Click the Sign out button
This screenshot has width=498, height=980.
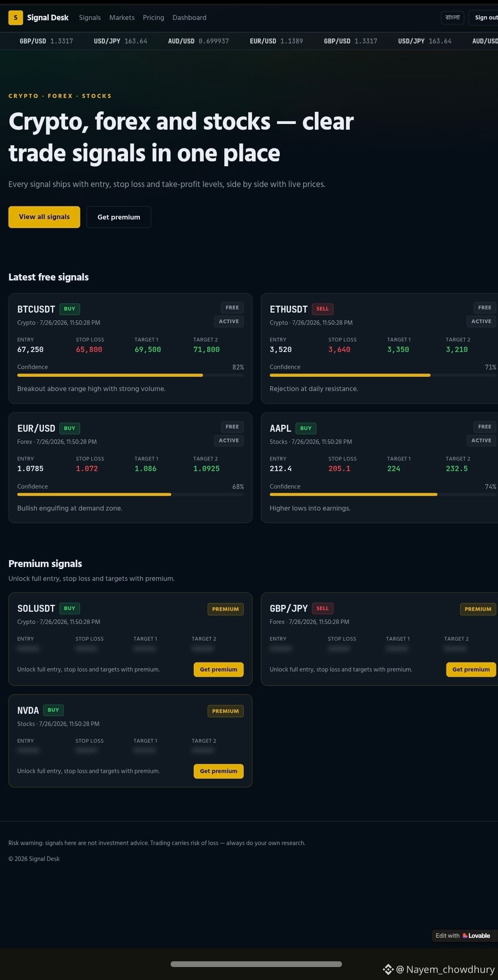point(485,17)
